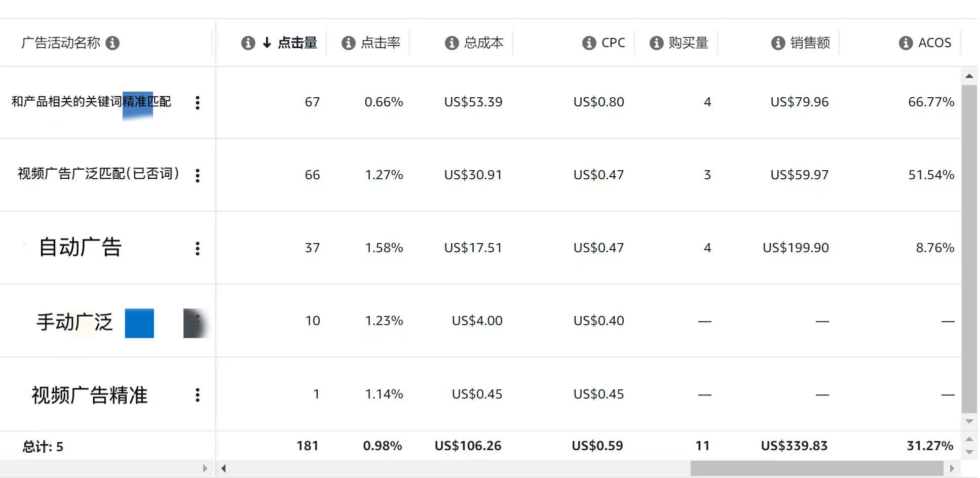This screenshot has height=478, width=980.
Task: Click info icon beside 销售额 header
Action: pyautogui.click(x=778, y=43)
